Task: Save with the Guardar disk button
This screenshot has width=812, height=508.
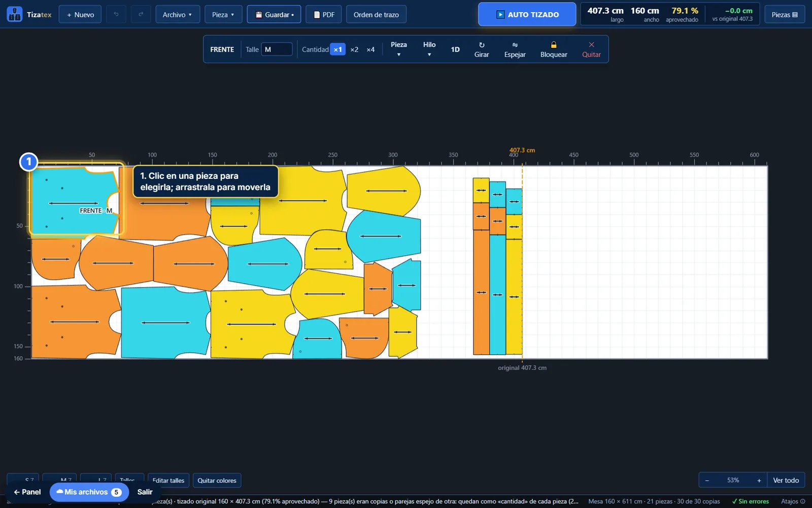Action: pos(274,14)
